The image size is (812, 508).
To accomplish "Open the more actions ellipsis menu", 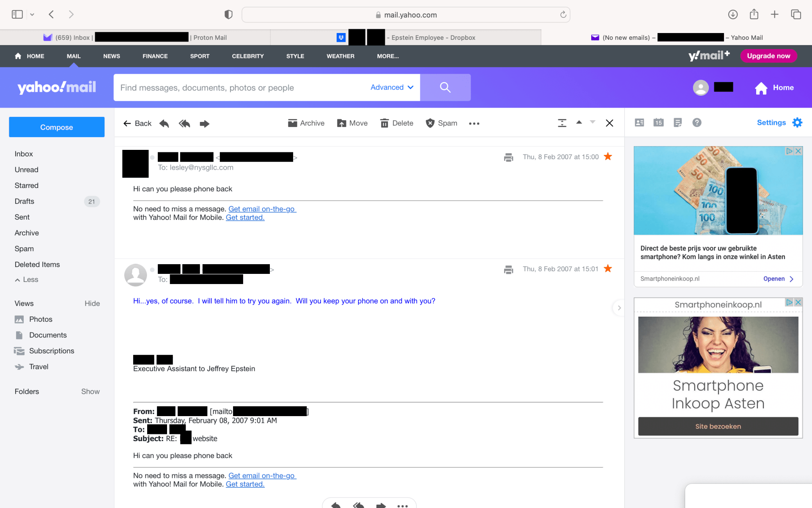I will [x=474, y=124].
